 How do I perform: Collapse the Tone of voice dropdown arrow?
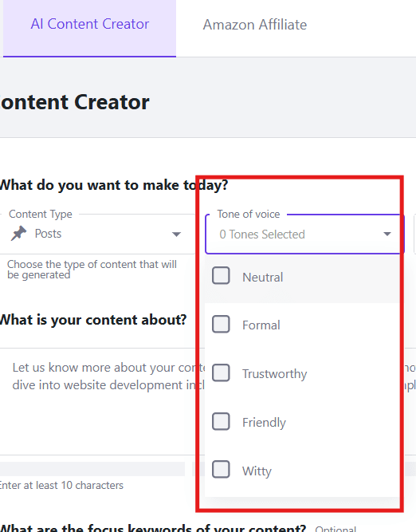387,234
